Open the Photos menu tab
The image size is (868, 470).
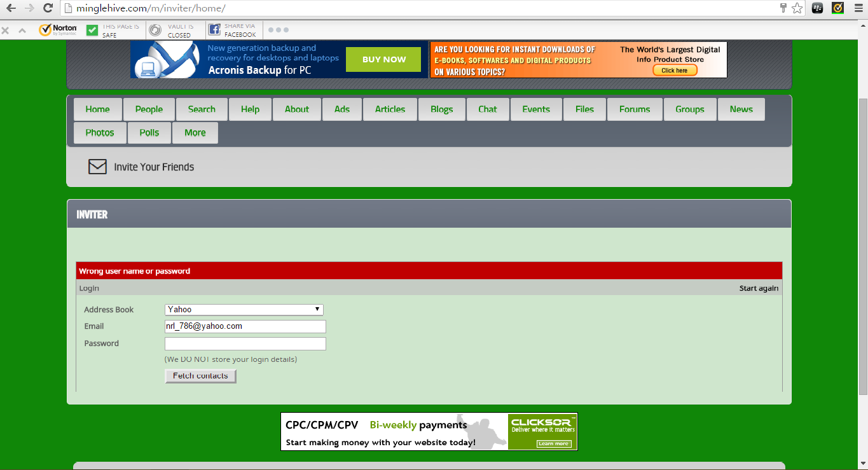100,133
